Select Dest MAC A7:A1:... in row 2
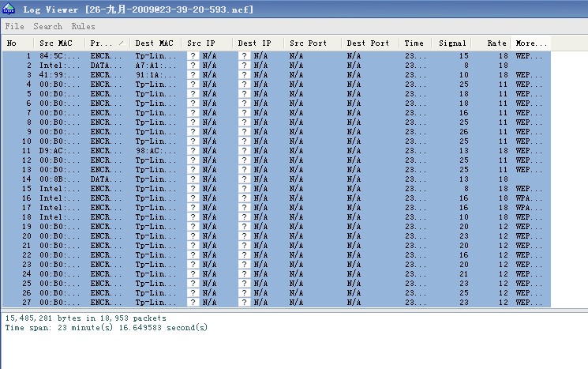 [155, 65]
